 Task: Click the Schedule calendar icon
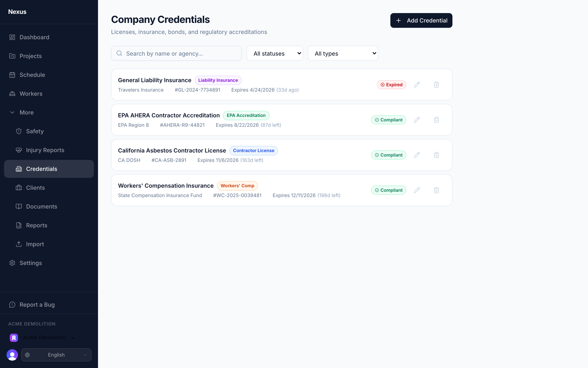click(x=12, y=75)
